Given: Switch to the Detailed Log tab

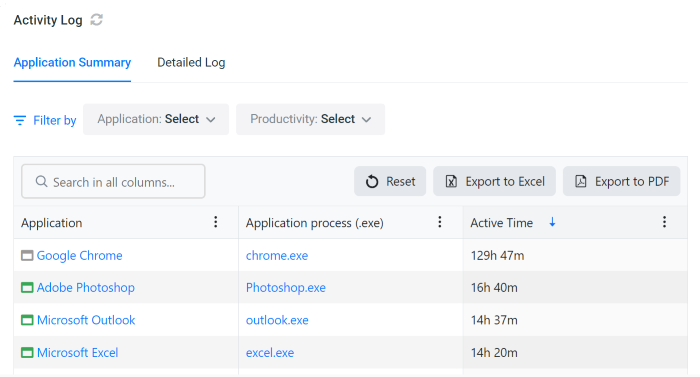Looking at the screenshot, I should (191, 63).
